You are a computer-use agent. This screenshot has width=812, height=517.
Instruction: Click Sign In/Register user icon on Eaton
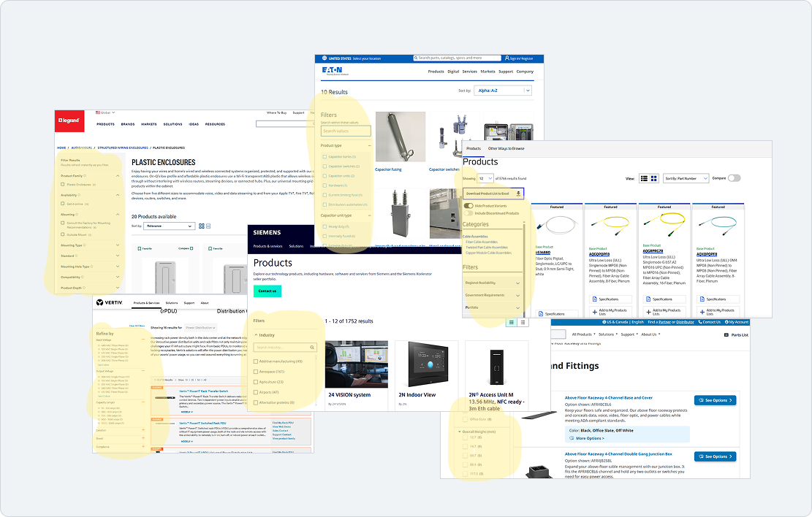506,58
